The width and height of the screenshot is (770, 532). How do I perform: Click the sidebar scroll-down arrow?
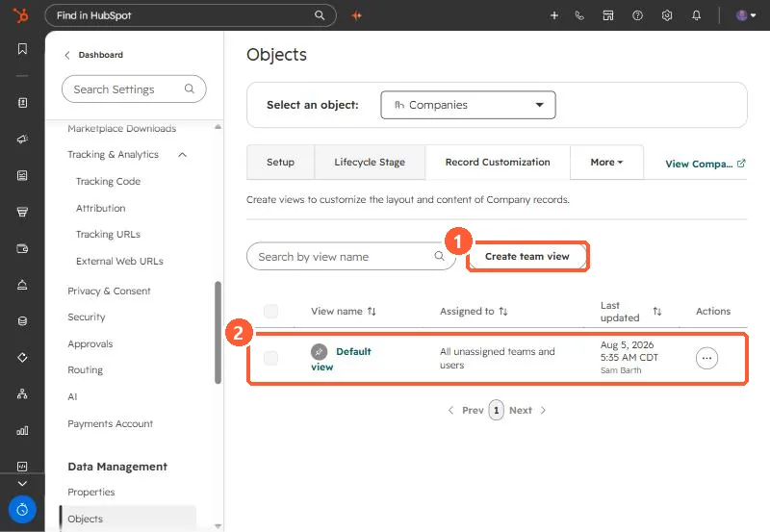218,526
